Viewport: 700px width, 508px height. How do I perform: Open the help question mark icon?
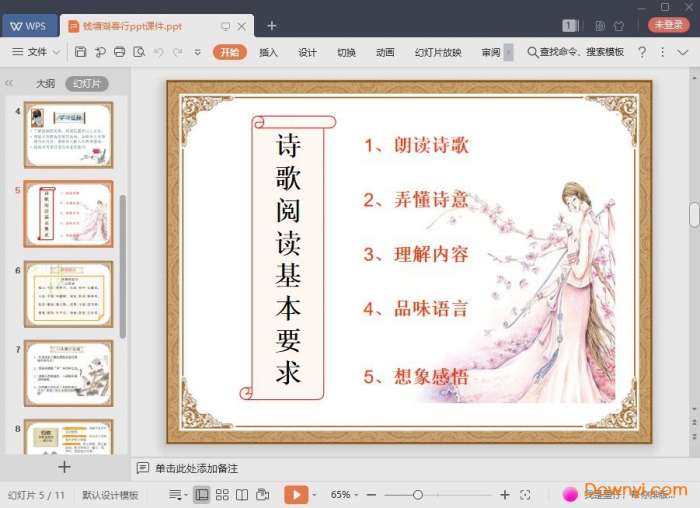pos(642,52)
